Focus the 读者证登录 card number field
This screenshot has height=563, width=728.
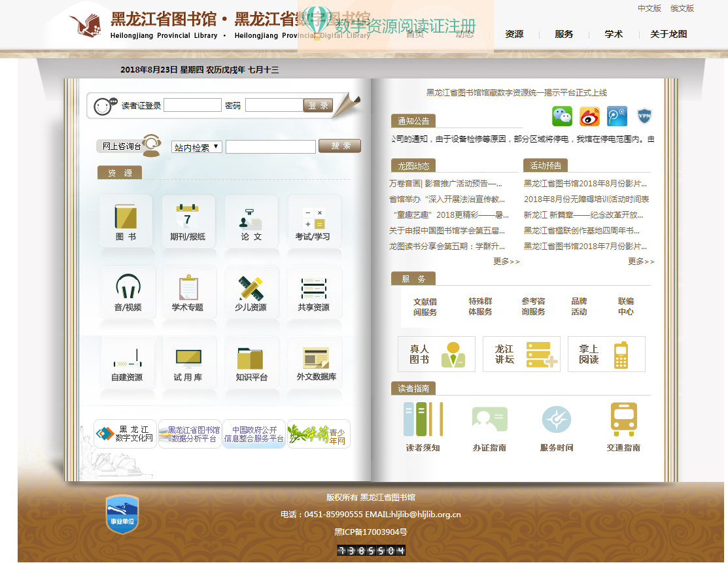[193, 105]
